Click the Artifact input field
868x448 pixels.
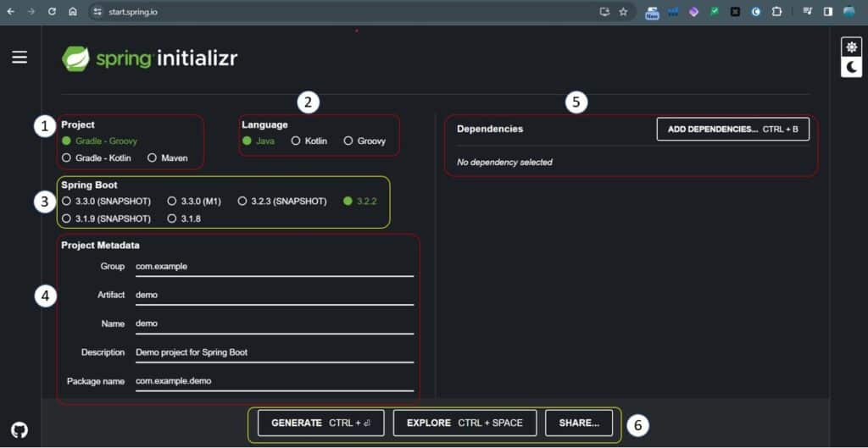tap(275, 296)
